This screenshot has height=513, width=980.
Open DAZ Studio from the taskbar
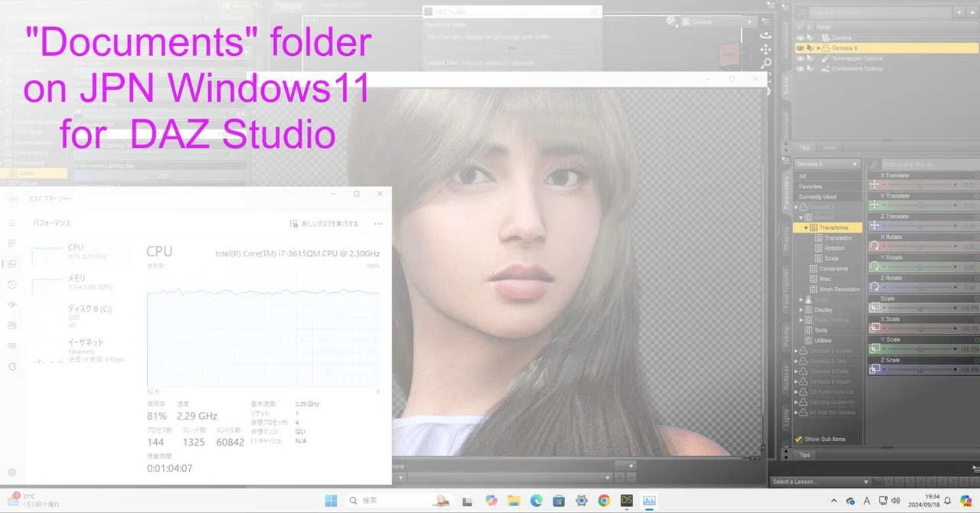[x=626, y=501]
